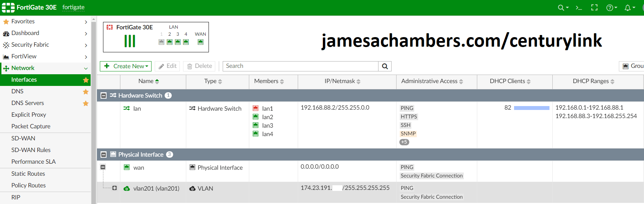Expand the vlan201 tree row
The height and width of the screenshot is (204, 644).
coord(114,188)
